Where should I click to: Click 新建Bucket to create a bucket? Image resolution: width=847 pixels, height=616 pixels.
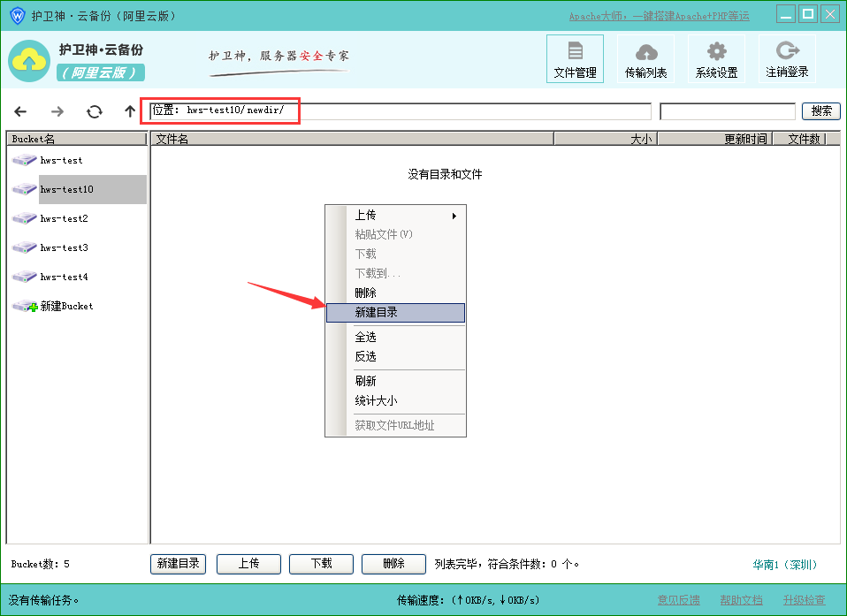pyautogui.click(x=65, y=306)
